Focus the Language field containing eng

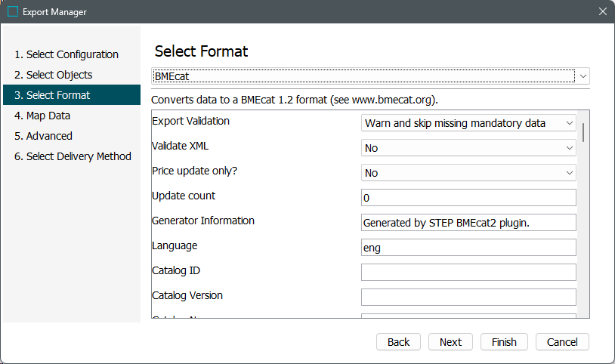(x=468, y=248)
